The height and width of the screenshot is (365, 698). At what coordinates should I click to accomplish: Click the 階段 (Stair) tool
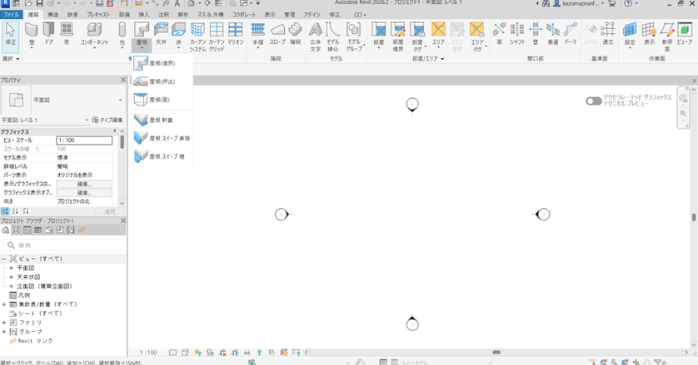point(295,34)
